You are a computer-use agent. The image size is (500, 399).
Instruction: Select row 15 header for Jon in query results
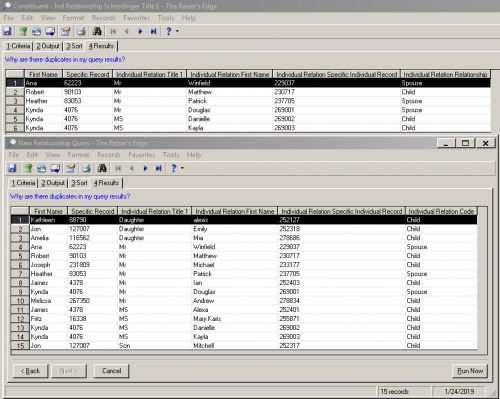20,346
